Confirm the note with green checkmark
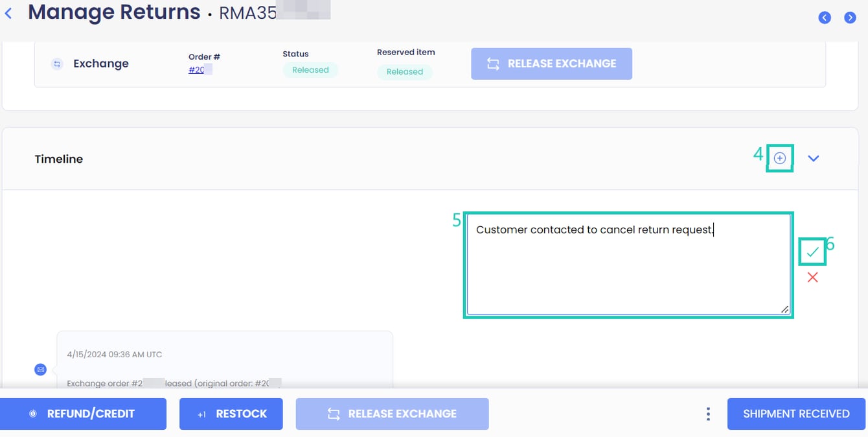868x437 pixels. click(812, 252)
